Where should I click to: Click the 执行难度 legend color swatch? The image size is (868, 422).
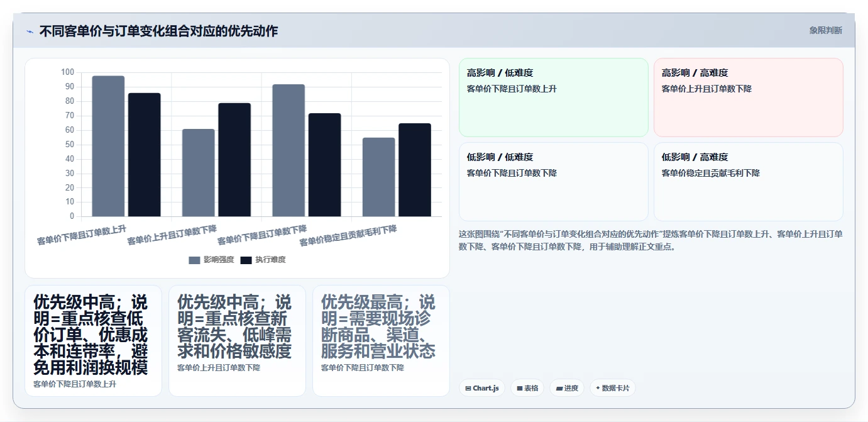(246, 260)
